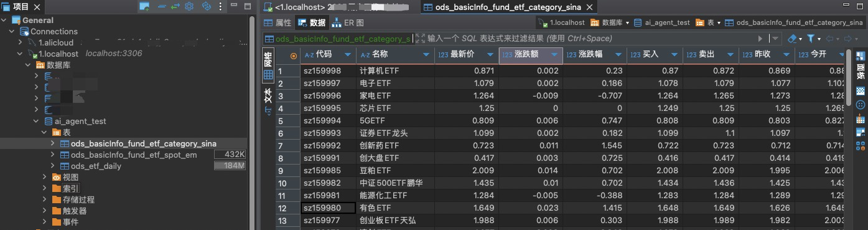The height and width of the screenshot is (230, 868).
Task: Open the 数据 data tab
Action: tap(312, 22)
